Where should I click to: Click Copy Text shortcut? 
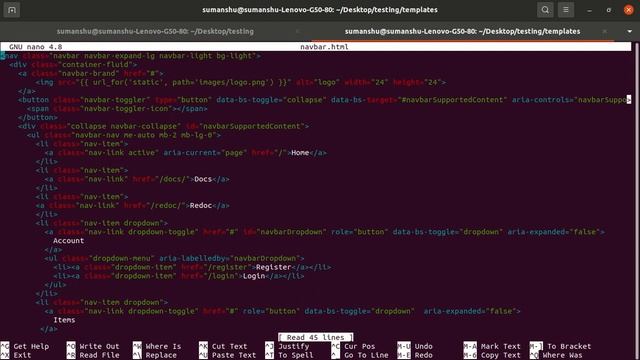(492, 355)
